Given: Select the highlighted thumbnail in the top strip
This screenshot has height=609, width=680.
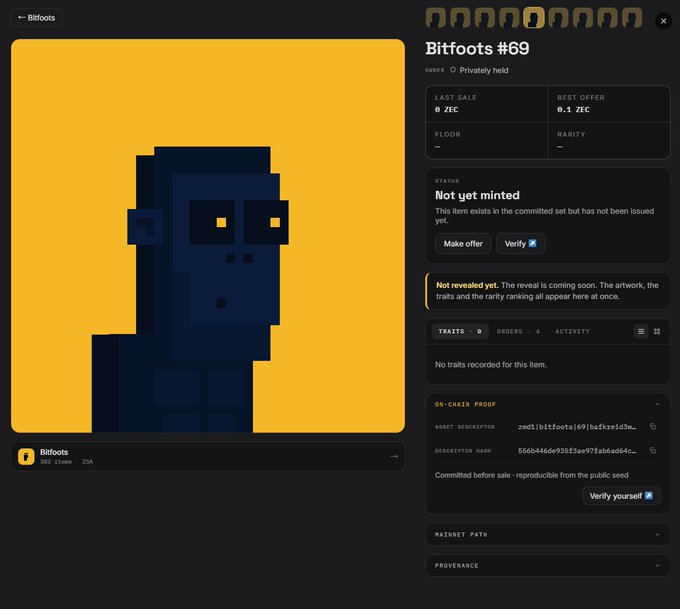Looking at the screenshot, I should tap(534, 18).
